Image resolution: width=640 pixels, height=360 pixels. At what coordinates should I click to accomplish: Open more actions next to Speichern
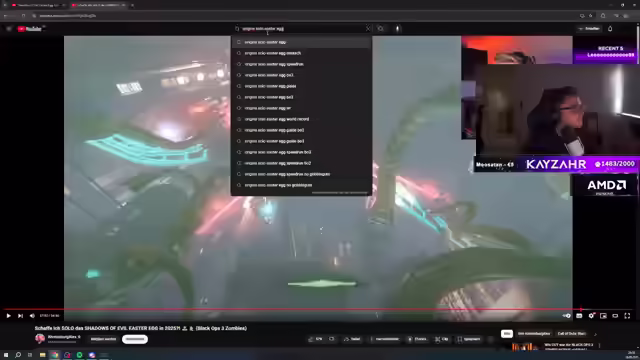pyautogui.click(x=491, y=339)
